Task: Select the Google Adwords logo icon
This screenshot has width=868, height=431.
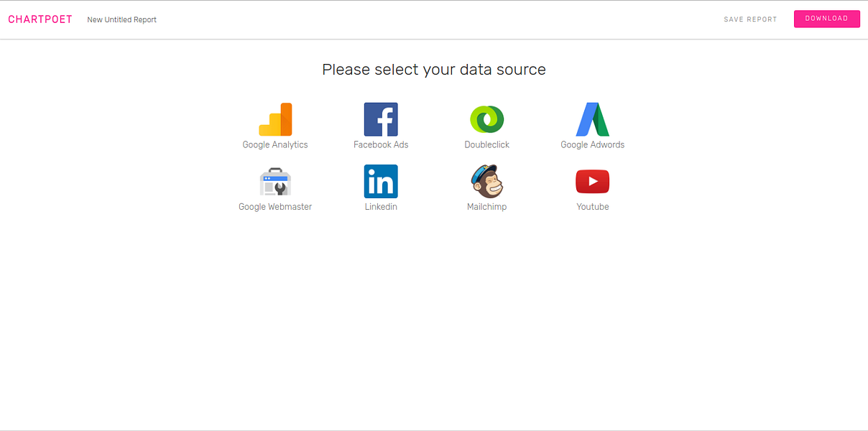Action: 593,119
